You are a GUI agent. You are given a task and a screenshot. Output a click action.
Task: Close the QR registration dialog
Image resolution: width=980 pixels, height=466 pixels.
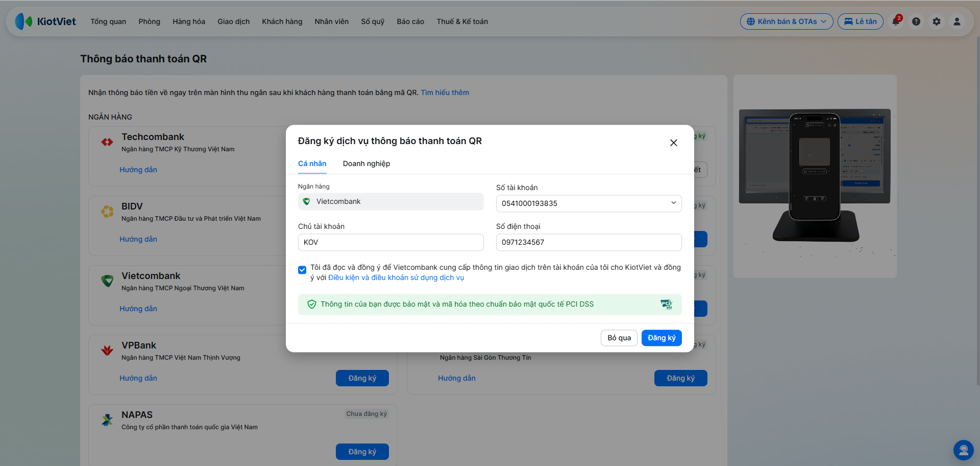[674, 143]
